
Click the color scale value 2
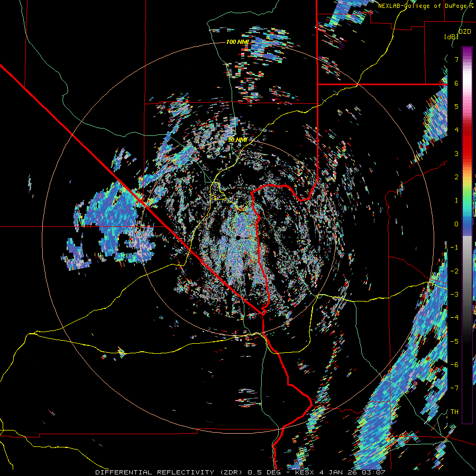pyautogui.click(x=456, y=177)
